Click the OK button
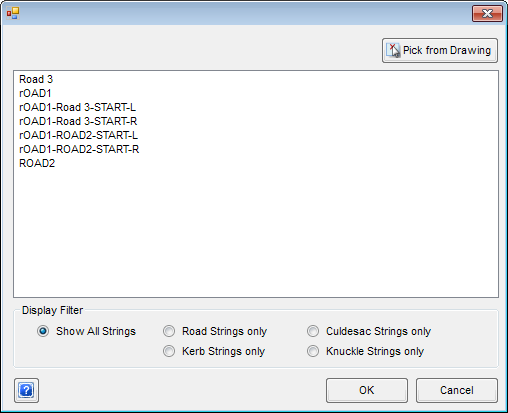This screenshot has width=508, height=413. coord(367,390)
